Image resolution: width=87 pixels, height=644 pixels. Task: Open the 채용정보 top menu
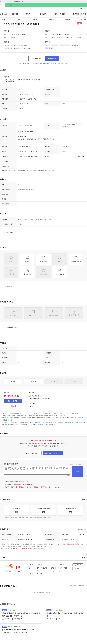(x=15, y=14)
